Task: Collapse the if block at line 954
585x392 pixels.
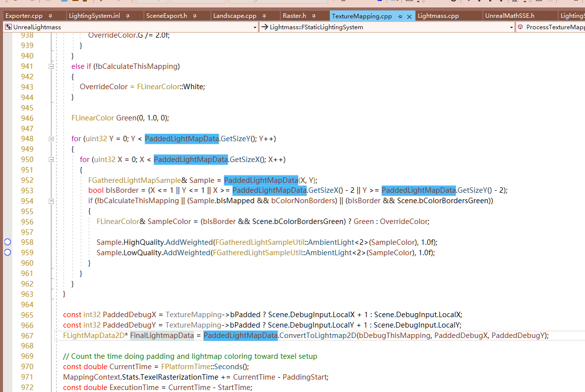Action: [x=51, y=201]
